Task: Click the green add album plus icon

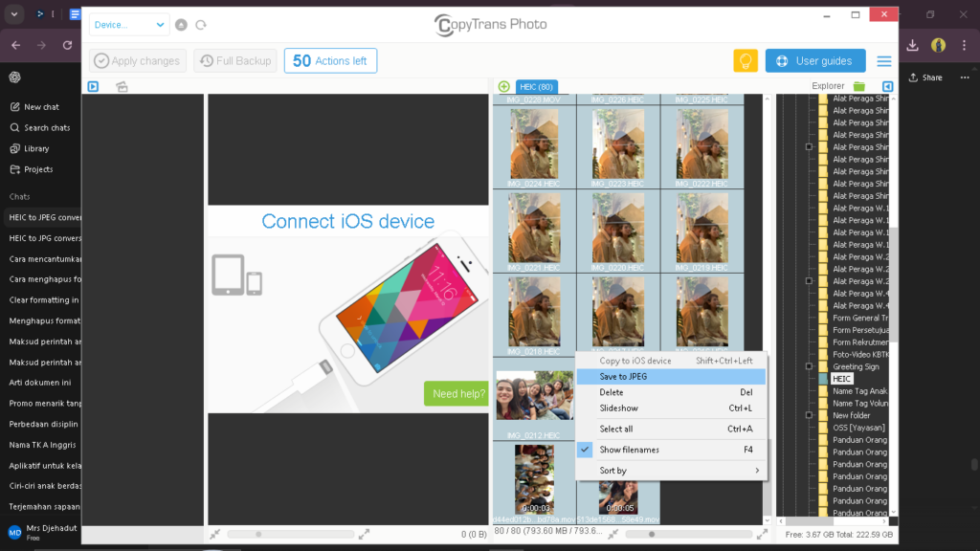Action: [504, 87]
